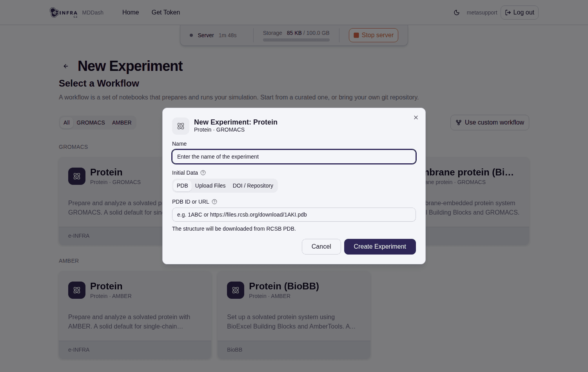
Task: Switch to the DOI / Repository tab
Action: click(x=253, y=186)
